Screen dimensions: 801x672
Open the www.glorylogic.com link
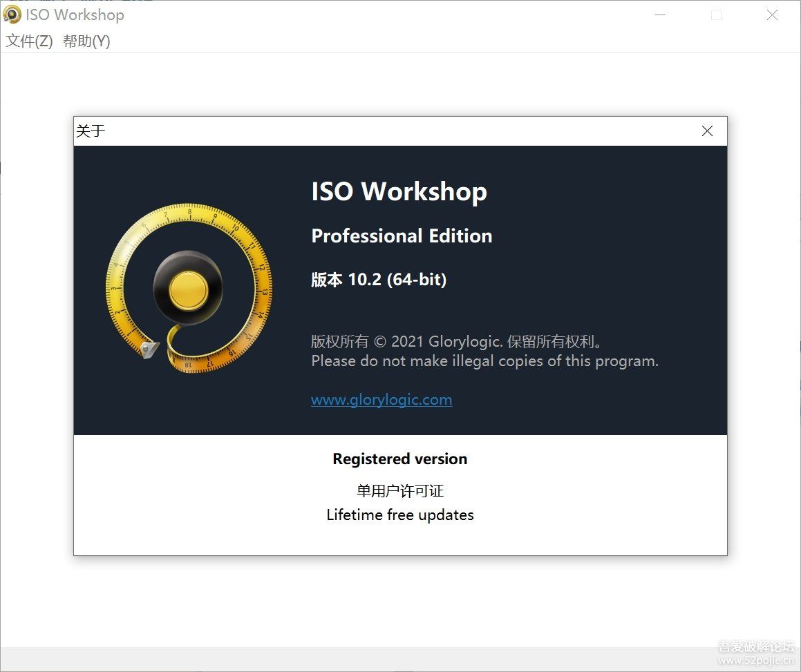(x=381, y=399)
